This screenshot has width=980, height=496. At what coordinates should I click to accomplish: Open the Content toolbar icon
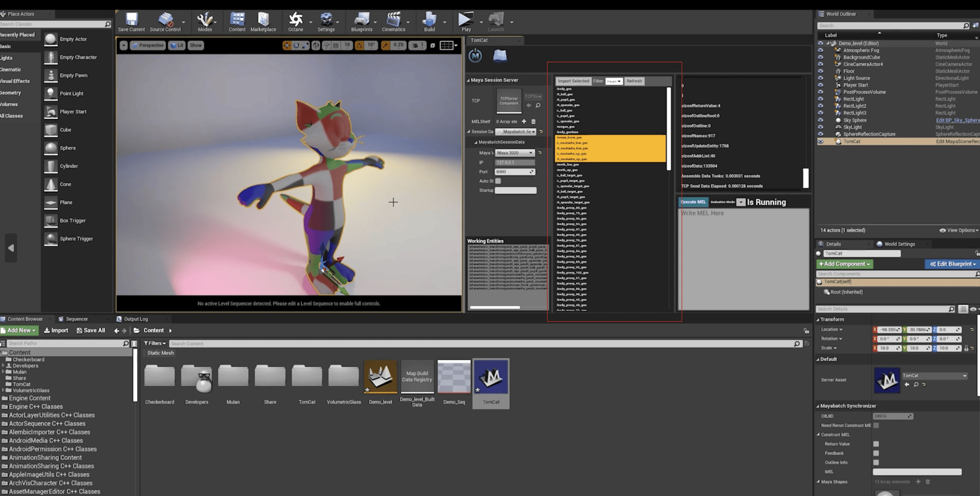click(237, 22)
